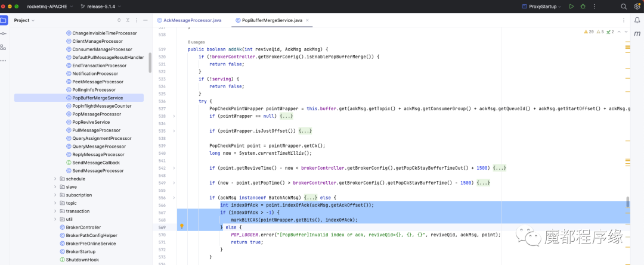
Task: Click Collapse All icon in Project panel
Action: (x=128, y=20)
